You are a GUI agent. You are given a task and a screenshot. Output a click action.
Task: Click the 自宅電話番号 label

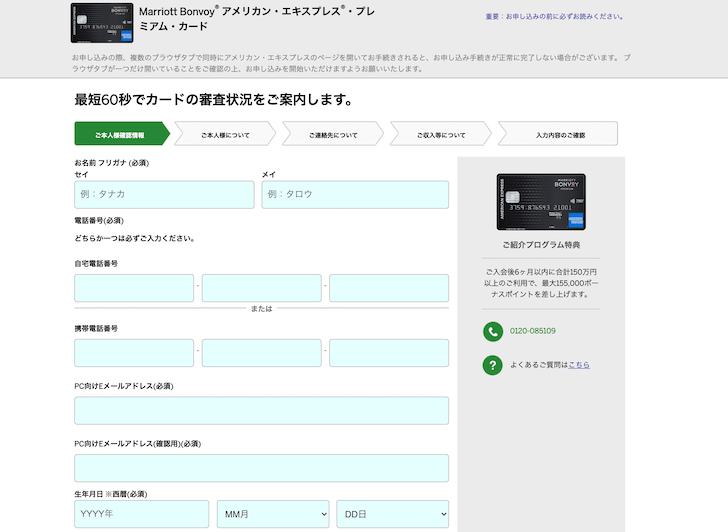[x=96, y=263]
